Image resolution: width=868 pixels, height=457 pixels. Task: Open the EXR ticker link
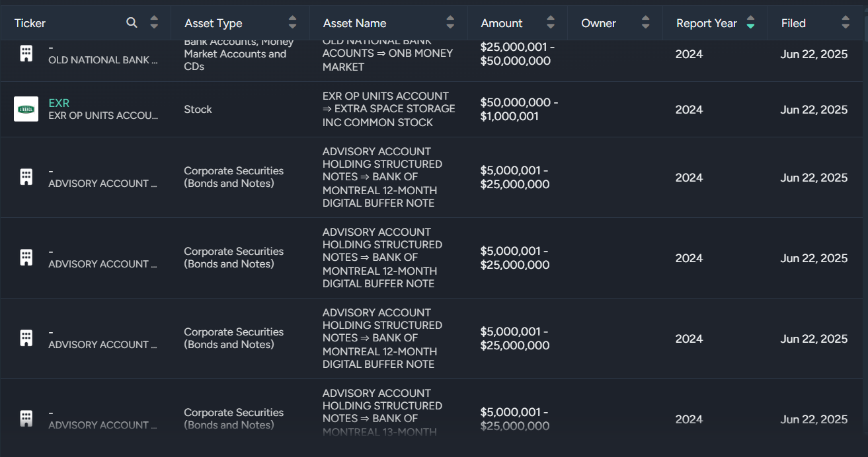[59, 103]
